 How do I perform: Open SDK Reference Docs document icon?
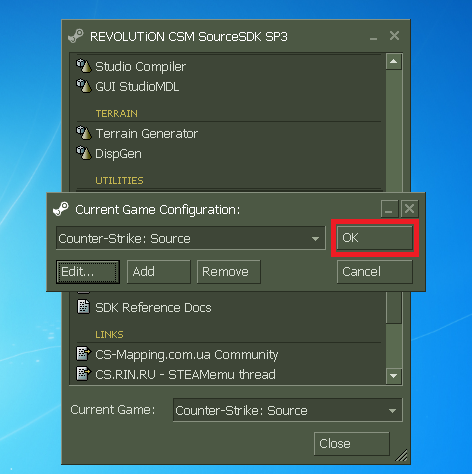[x=83, y=307]
